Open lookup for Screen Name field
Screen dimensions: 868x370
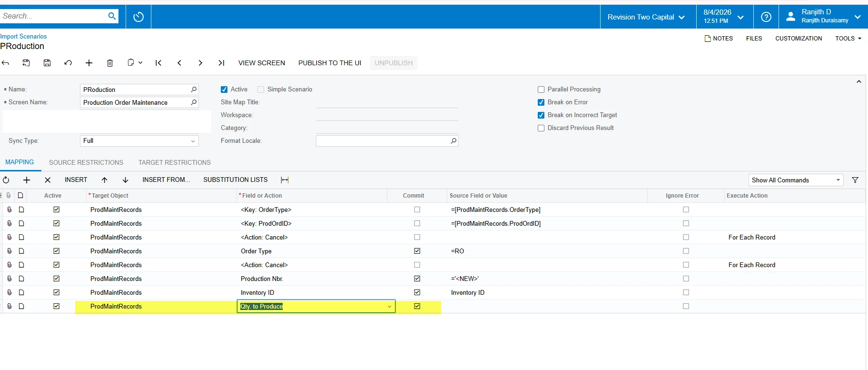194,102
